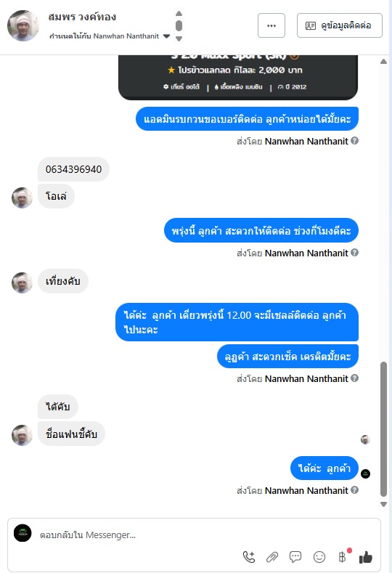Open assignee dropdown for Nanwhan Nanthanit

click(x=166, y=36)
